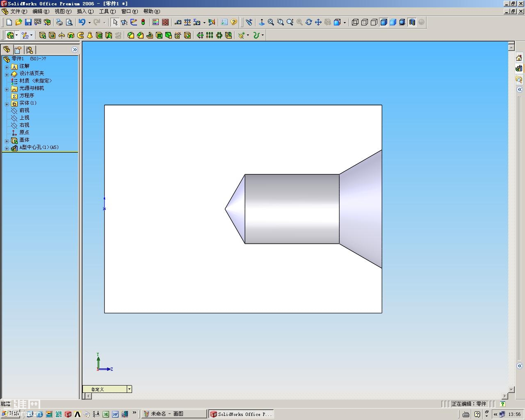
Task: Switch to Wireframe display mode
Action: 355,22
